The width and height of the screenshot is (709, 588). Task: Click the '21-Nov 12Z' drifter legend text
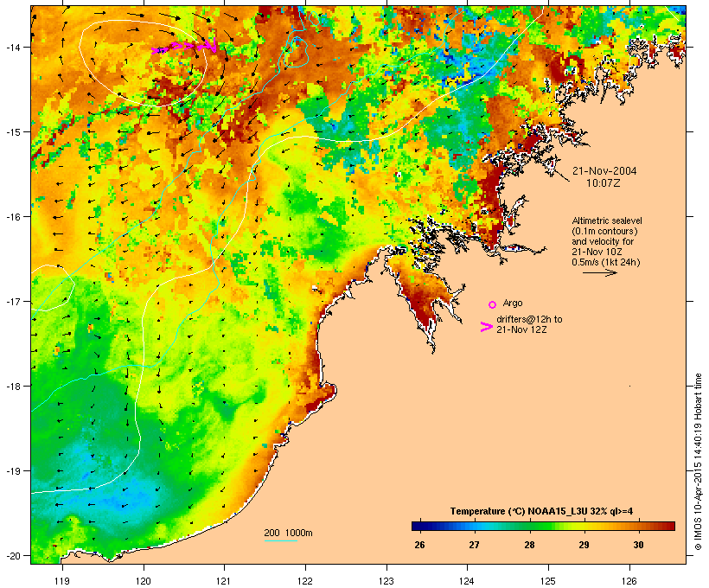(x=521, y=329)
